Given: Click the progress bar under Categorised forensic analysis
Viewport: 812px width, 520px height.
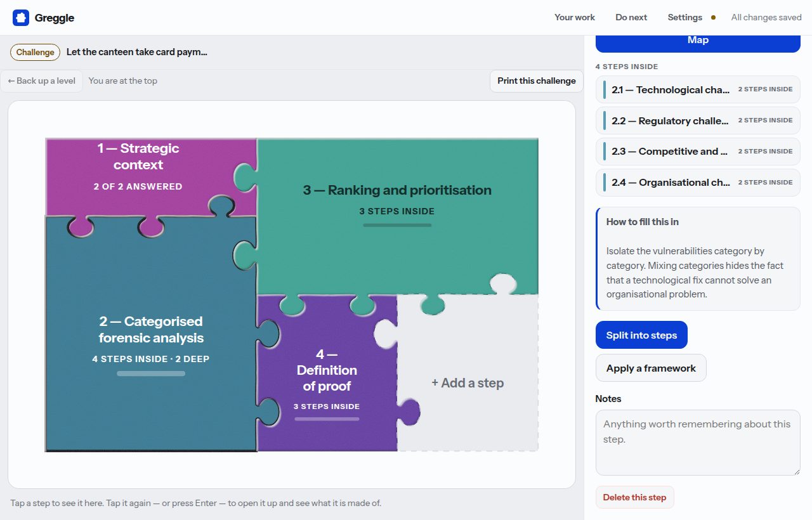Looking at the screenshot, I should 151,374.
